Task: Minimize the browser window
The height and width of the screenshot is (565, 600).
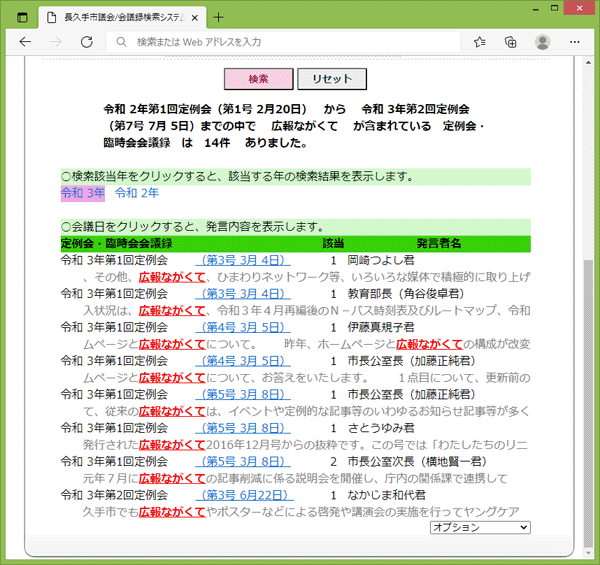Action: coord(536,8)
